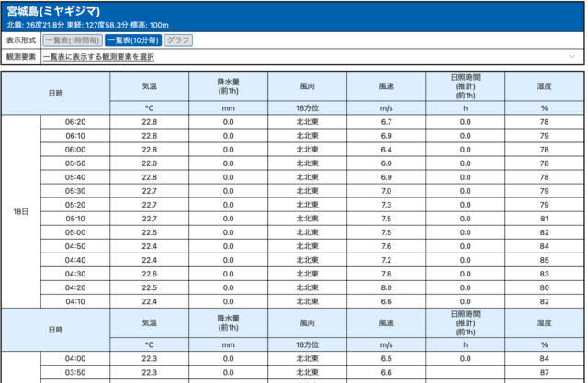Viewport: 588px width, 383px height.
Task: Click wind speed 7.2 at 04:40
Action: coord(386,261)
